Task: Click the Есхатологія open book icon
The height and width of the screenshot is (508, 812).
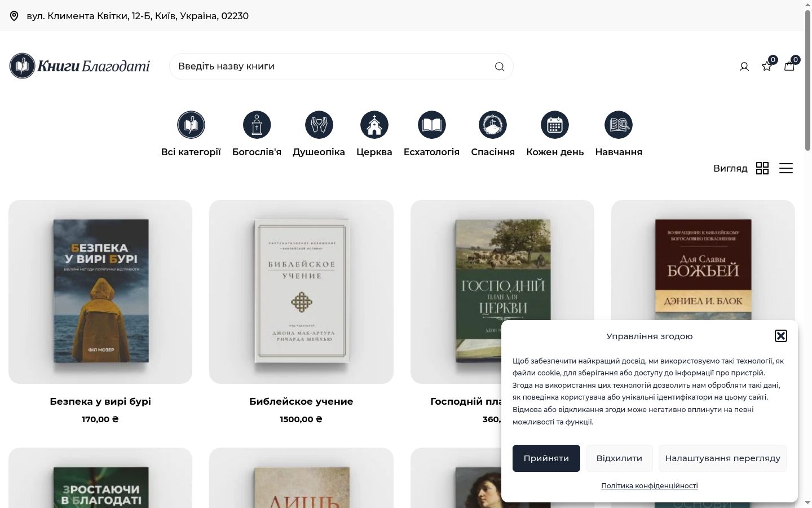Action: tap(431, 125)
